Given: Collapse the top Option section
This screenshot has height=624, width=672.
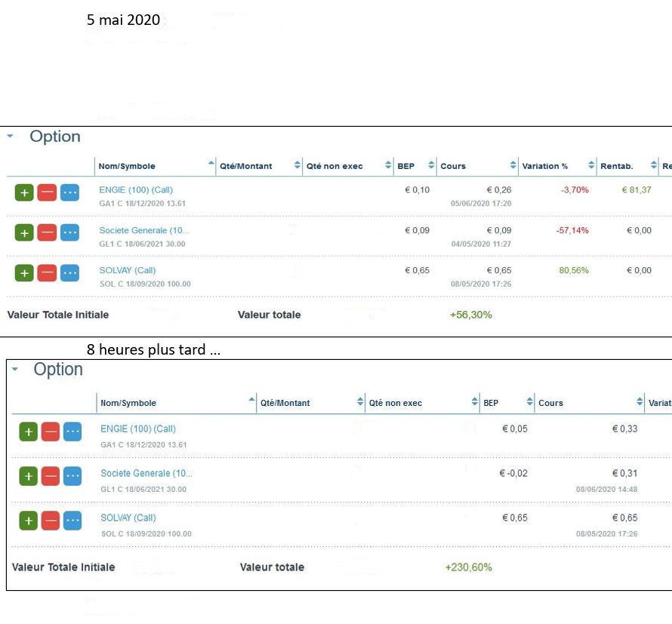Looking at the screenshot, I should pyautogui.click(x=10, y=137).
